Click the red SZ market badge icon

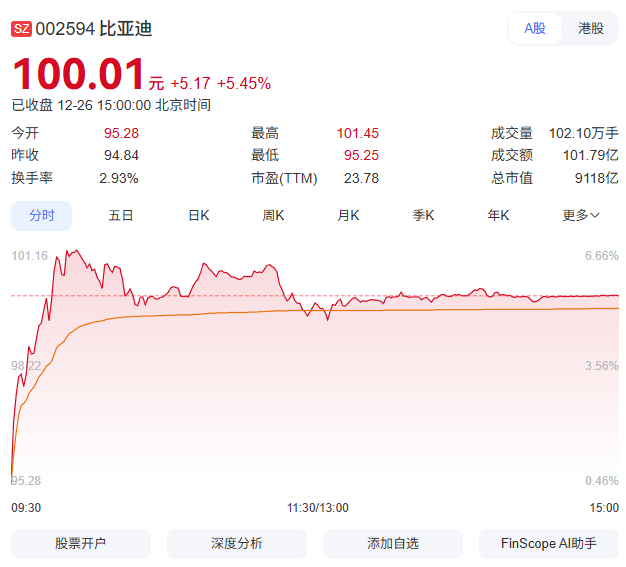[21, 29]
